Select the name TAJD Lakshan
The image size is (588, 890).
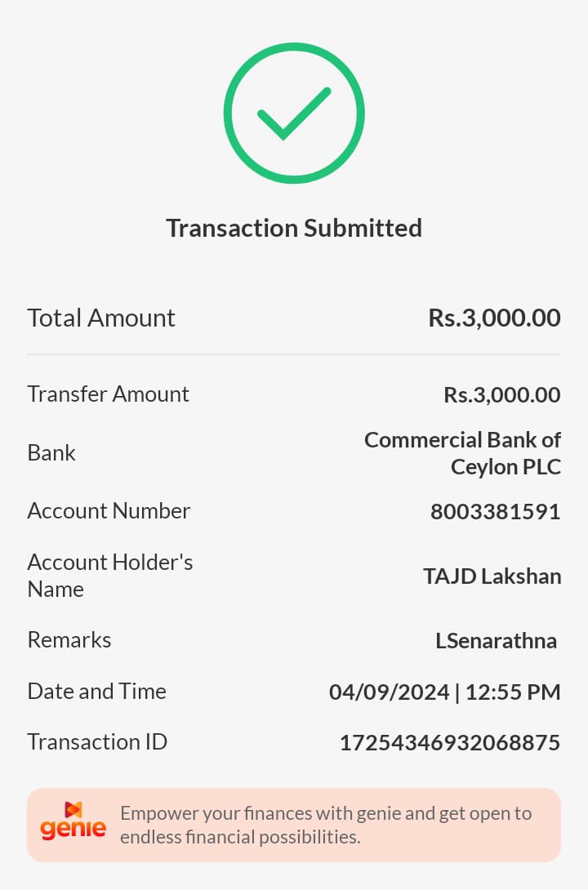(492, 576)
